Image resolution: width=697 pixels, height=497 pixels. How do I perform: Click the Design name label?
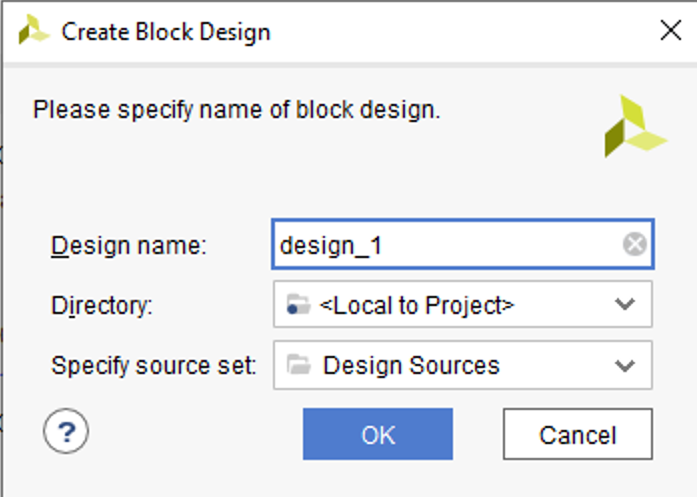(x=128, y=245)
